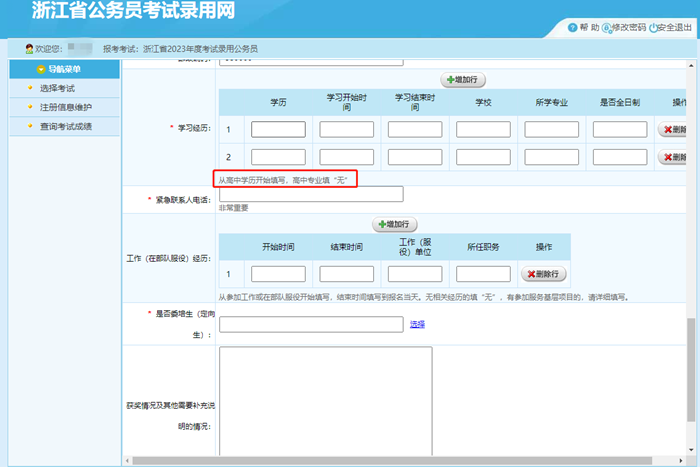The image size is (700, 467).
Task: Click the 学历 field in study row 1
Action: [x=278, y=130]
